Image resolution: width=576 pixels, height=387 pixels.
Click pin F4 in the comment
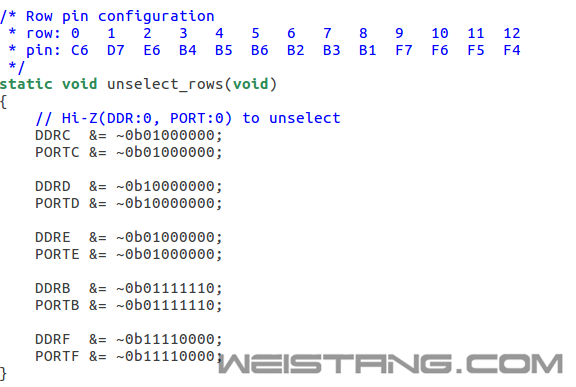pyautogui.click(x=512, y=50)
